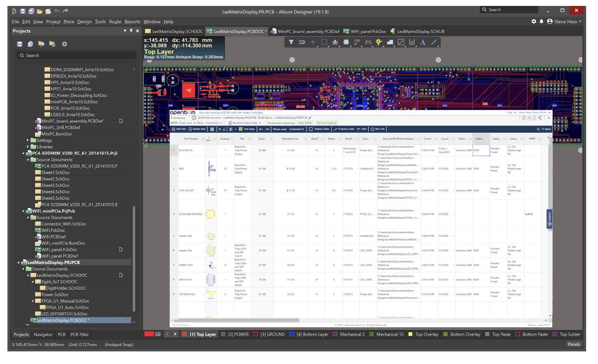Choose the Place String text tool
The height and width of the screenshot is (364, 598).
[x=423, y=42]
